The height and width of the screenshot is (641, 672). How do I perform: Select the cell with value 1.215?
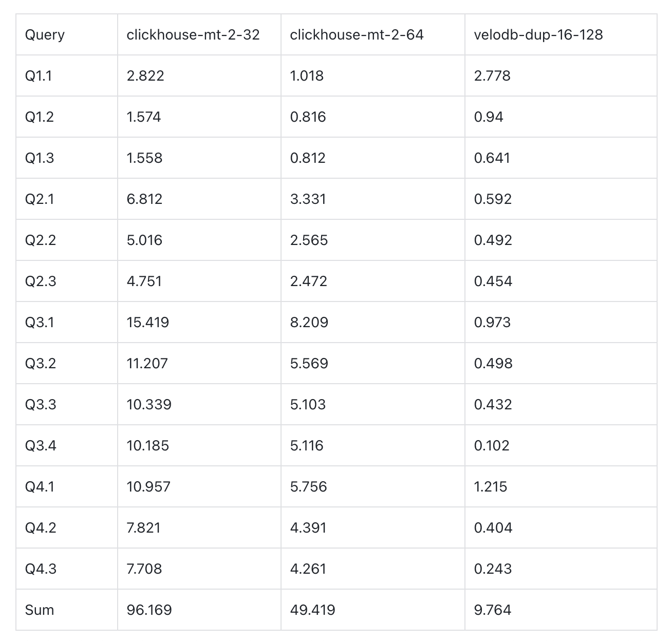[491, 487]
